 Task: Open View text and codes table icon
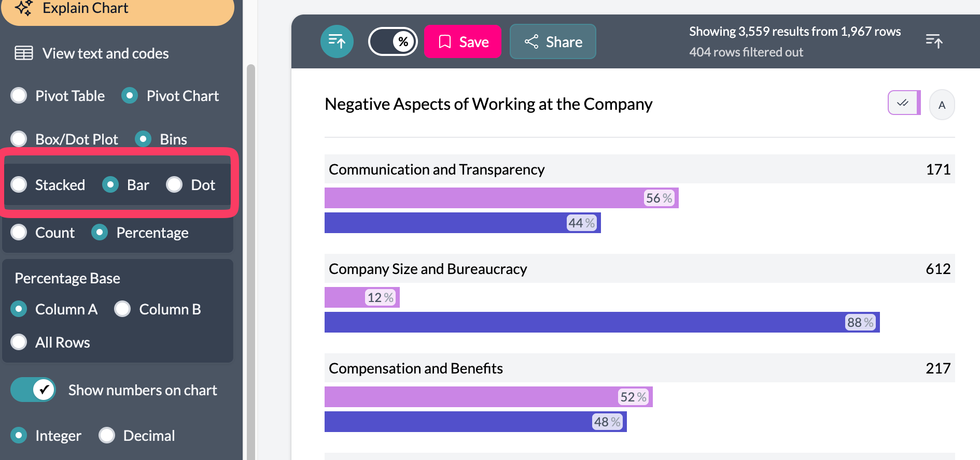[x=91, y=53]
